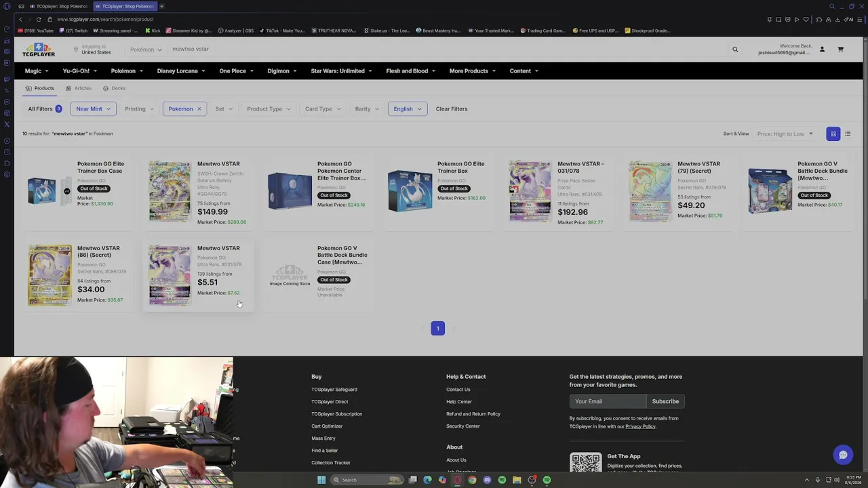Go back in browser history
The height and width of the screenshot is (488, 868).
click(20, 19)
